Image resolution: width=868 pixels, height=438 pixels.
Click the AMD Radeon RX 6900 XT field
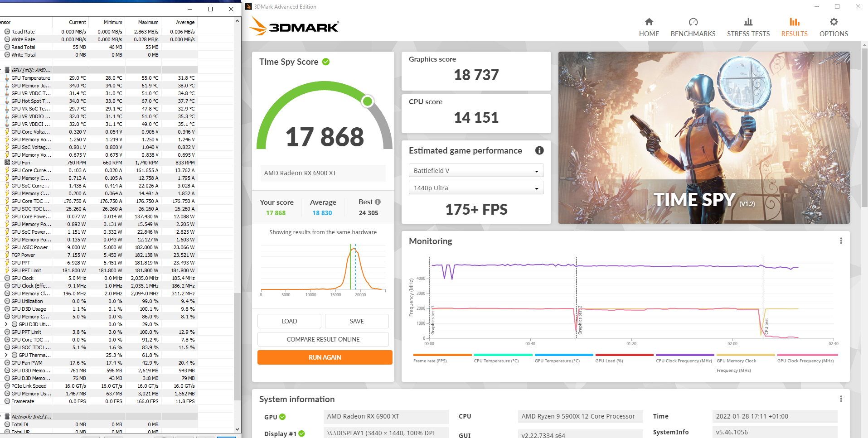click(322, 173)
